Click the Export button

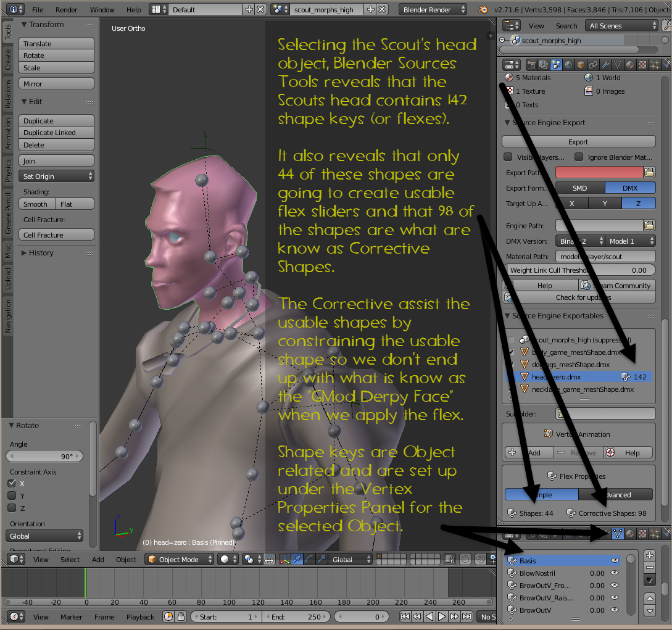point(579,141)
